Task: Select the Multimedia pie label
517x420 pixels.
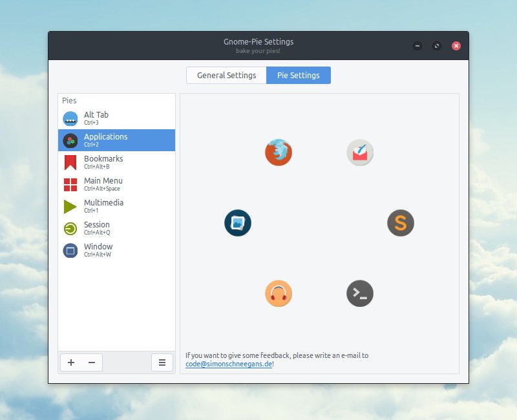Action: point(104,202)
